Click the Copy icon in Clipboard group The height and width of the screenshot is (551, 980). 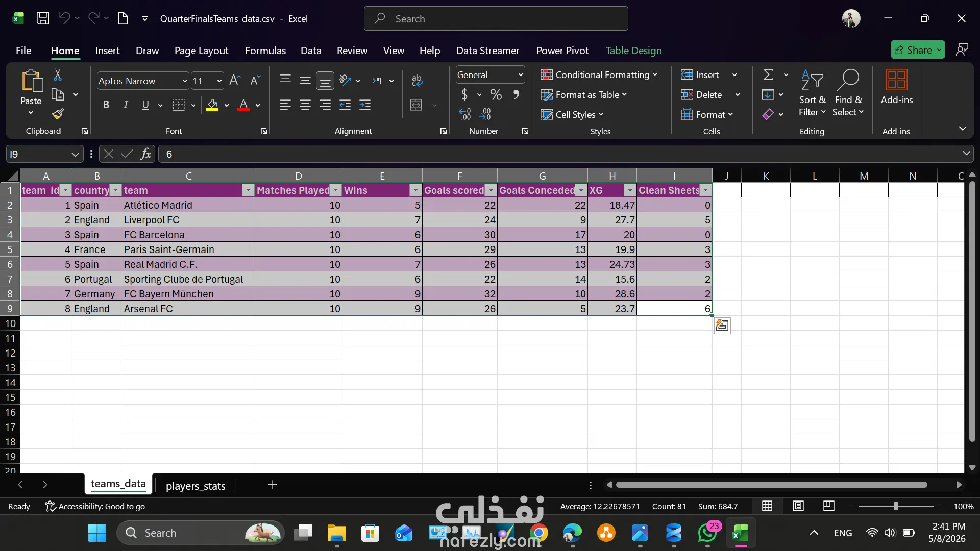pyautogui.click(x=58, y=94)
